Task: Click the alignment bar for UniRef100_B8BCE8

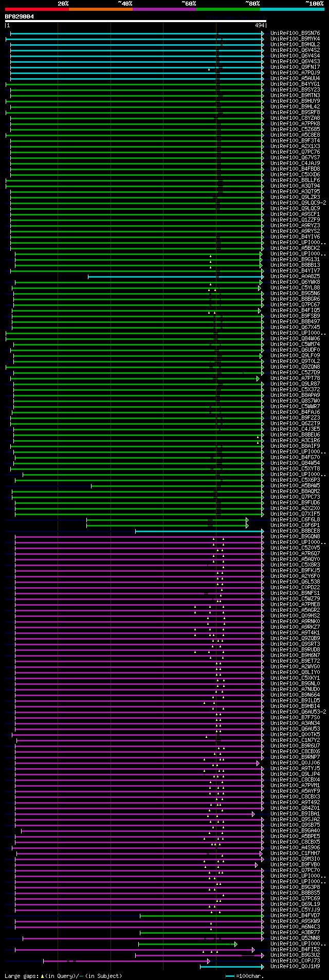Action: click(199, 531)
